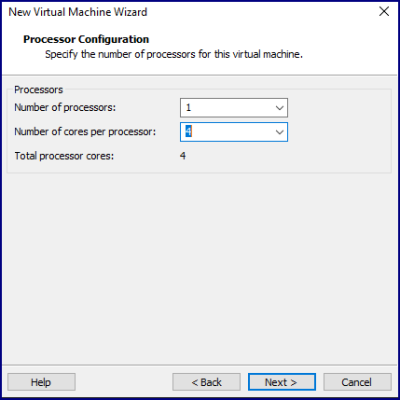The image size is (400, 400).
Task: Select the total processor cores value 4
Action: click(183, 156)
